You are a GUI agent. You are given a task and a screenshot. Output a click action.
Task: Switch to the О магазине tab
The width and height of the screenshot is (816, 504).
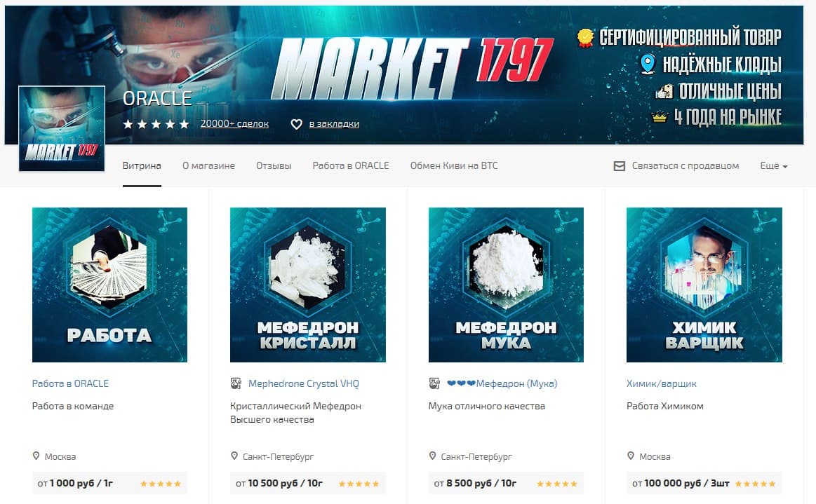pyautogui.click(x=208, y=166)
